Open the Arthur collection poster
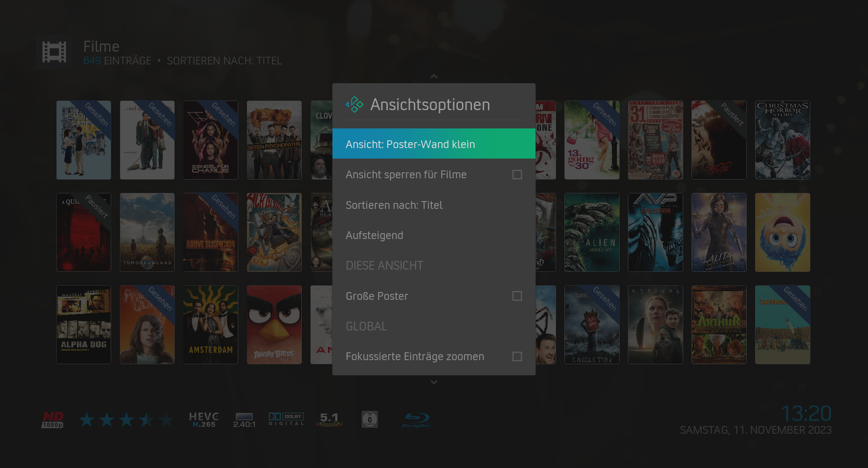This screenshot has width=868, height=468. [719, 325]
